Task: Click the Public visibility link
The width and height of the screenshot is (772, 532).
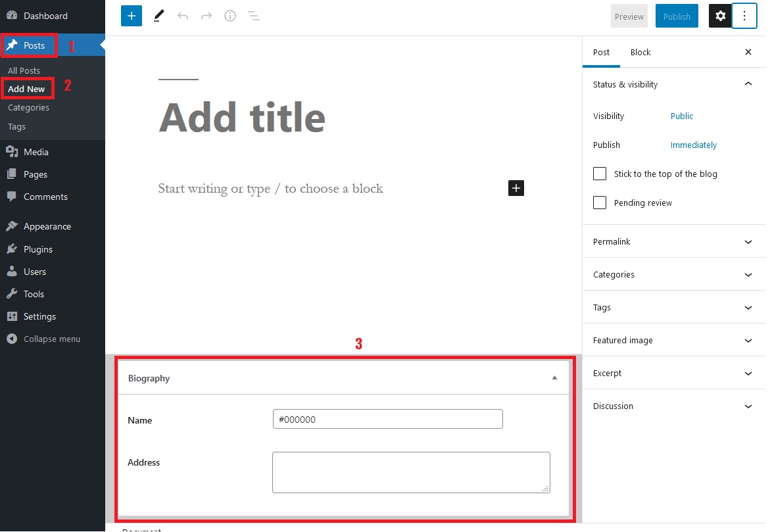Action: click(x=682, y=116)
